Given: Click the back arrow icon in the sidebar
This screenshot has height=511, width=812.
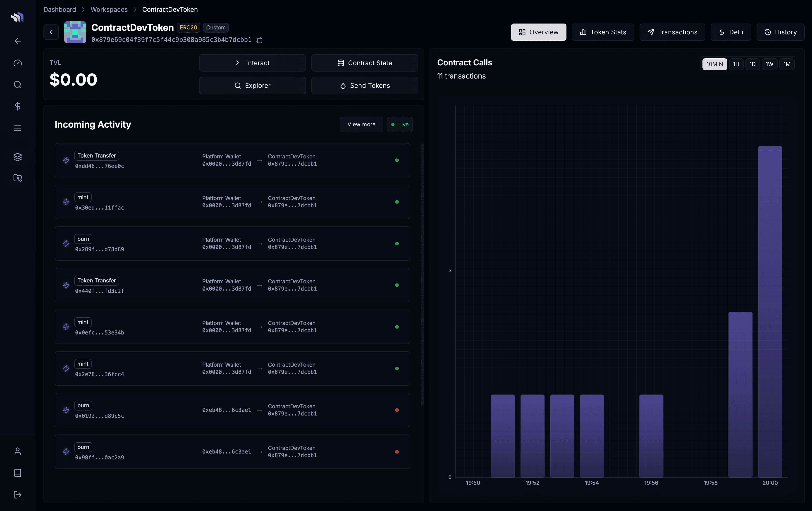Looking at the screenshot, I should click(17, 41).
